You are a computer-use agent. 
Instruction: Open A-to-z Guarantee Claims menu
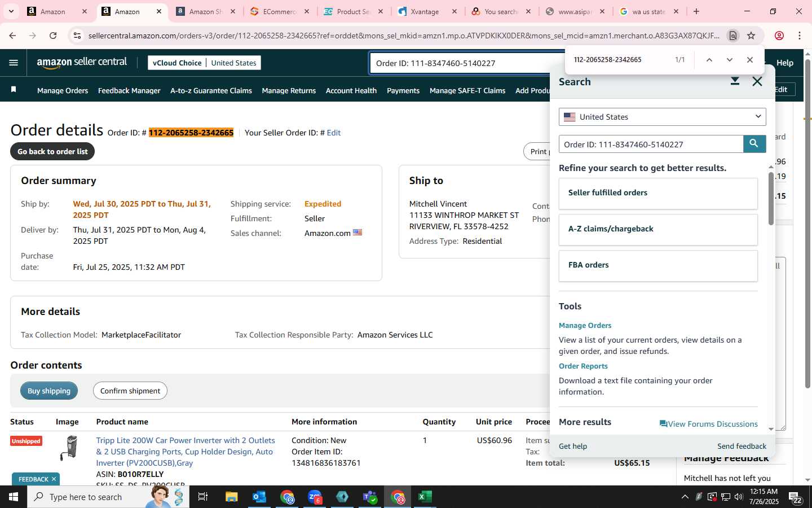click(211, 90)
